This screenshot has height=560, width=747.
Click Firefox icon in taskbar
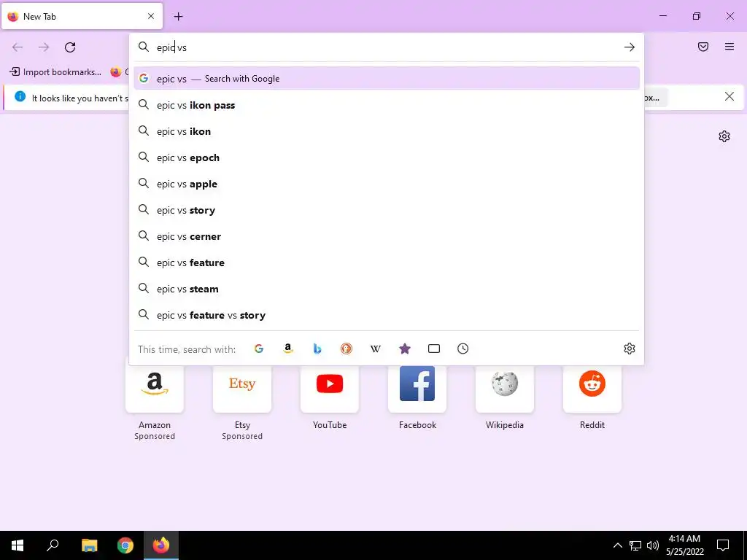tap(161, 545)
